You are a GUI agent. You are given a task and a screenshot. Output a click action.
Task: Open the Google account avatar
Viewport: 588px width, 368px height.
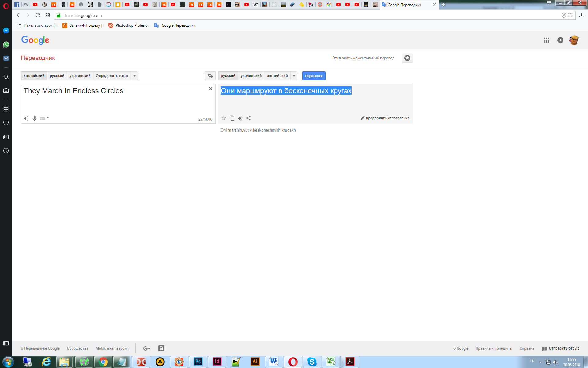tap(574, 40)
